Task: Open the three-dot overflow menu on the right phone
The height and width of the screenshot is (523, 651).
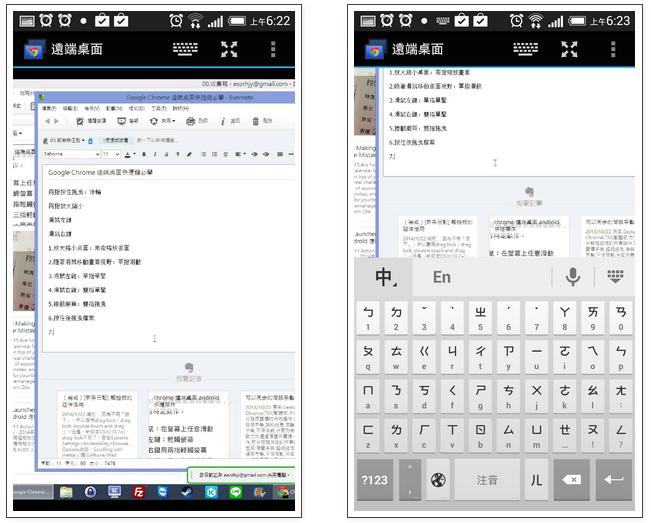Action: pyautogui.click(x=613, y=49)
